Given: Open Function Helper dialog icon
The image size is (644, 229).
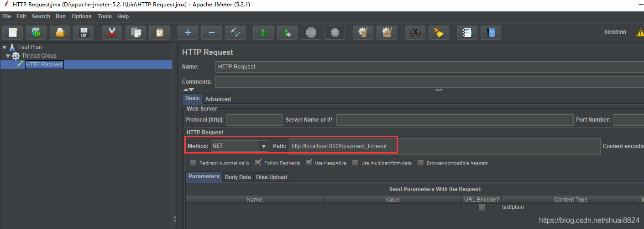Looking at the screenshot, I should pos(467,32).
